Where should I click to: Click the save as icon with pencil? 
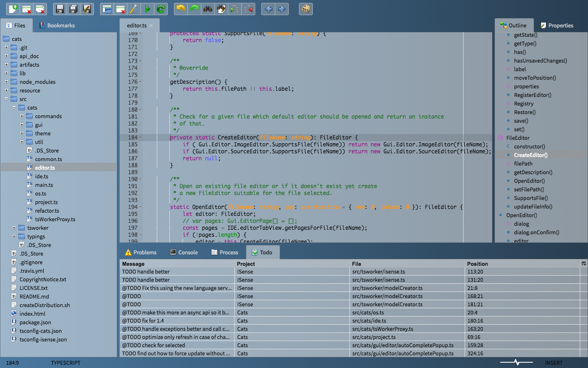87,9
